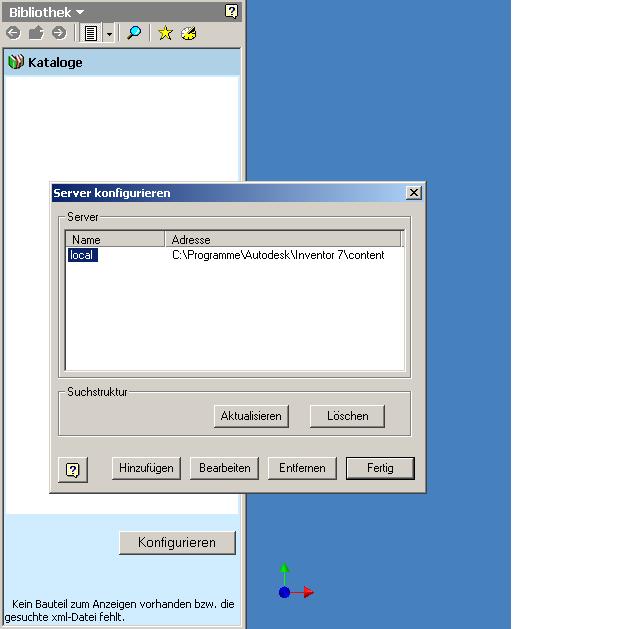Image resolution: width=640 pixels, height=629 pixels.
Task: Click the back arrow in Bibliothek toolbar
Action: point(13,33)
